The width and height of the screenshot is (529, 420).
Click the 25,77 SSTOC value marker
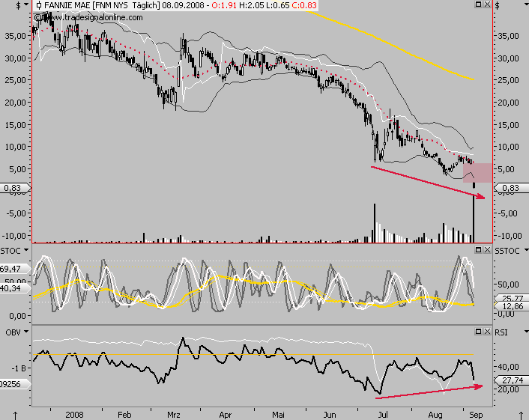tap(511, 298)
